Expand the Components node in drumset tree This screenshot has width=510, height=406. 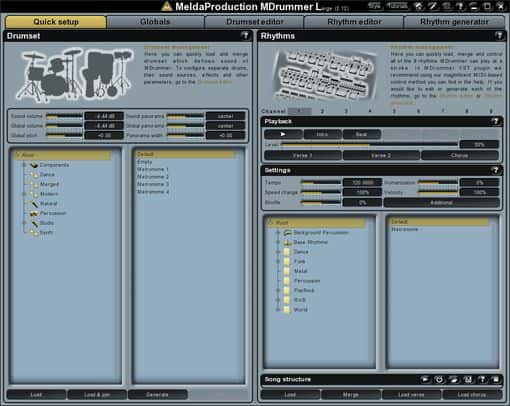click(24, 165)
